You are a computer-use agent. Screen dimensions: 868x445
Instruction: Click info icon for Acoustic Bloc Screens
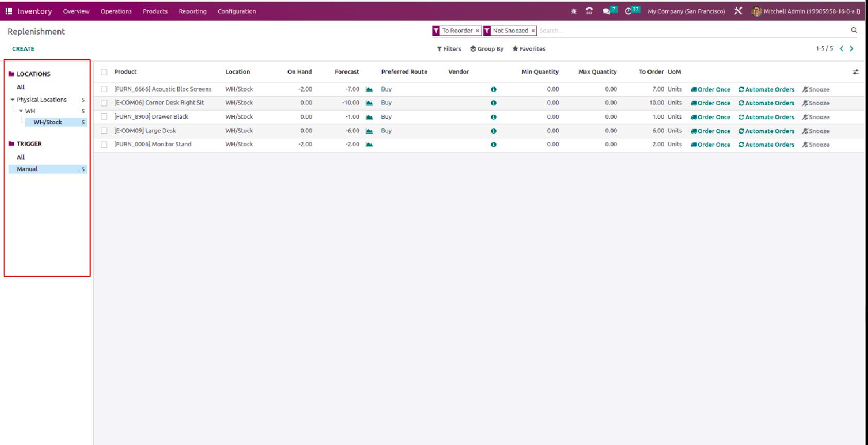click(x=494, y=90)
